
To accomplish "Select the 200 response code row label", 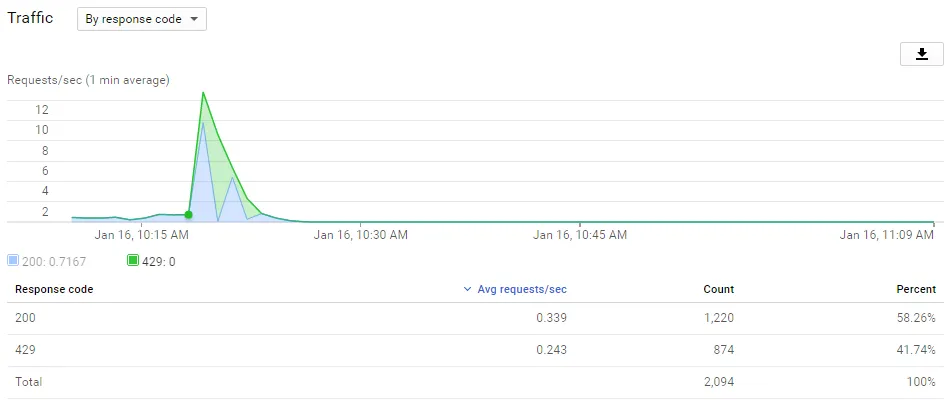I will click(x=23, y=319).
